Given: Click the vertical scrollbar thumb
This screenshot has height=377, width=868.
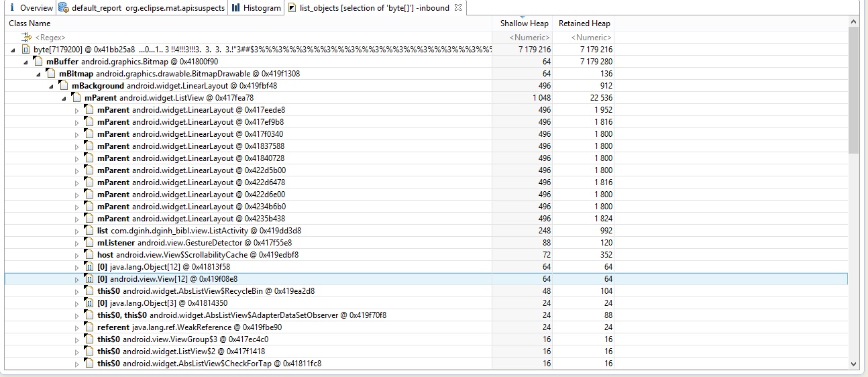Looking at the screenshot, I should coord(853,91).
